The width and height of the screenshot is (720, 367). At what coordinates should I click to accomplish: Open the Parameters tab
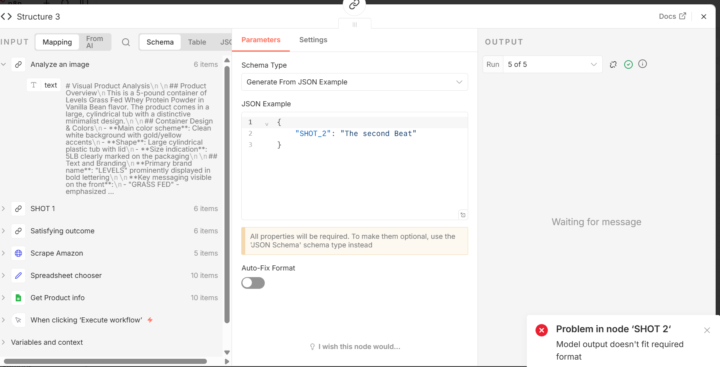pyautogui.click(x=261, y=40)
